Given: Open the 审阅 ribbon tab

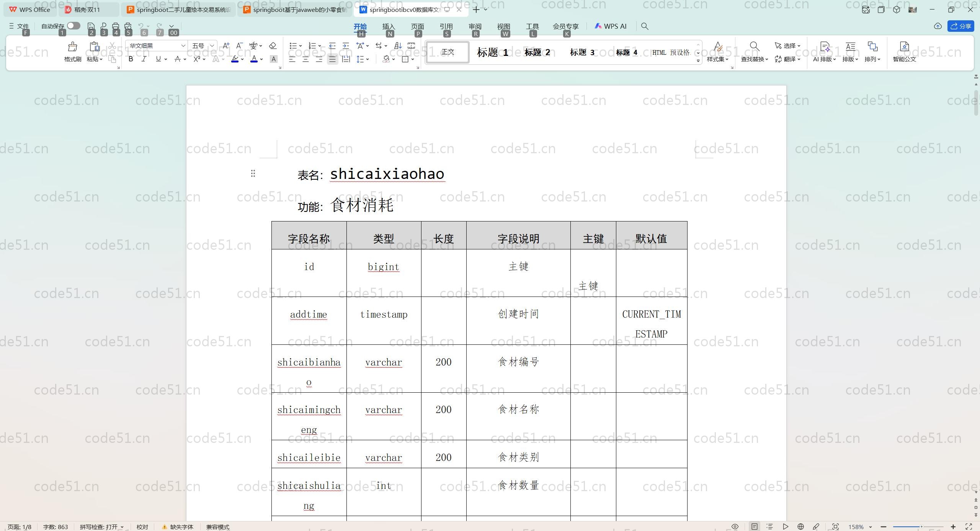Looking at the screenshot, I should tap(475, 26).
